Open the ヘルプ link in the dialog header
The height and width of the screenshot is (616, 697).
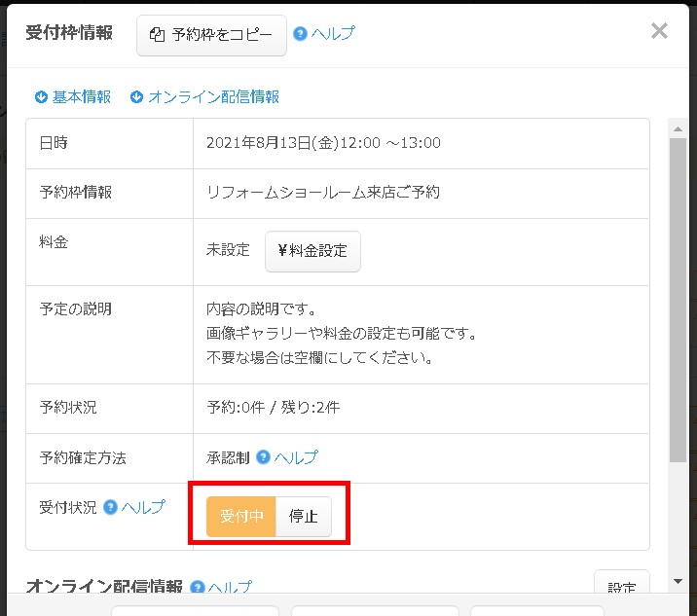[333, 34]
